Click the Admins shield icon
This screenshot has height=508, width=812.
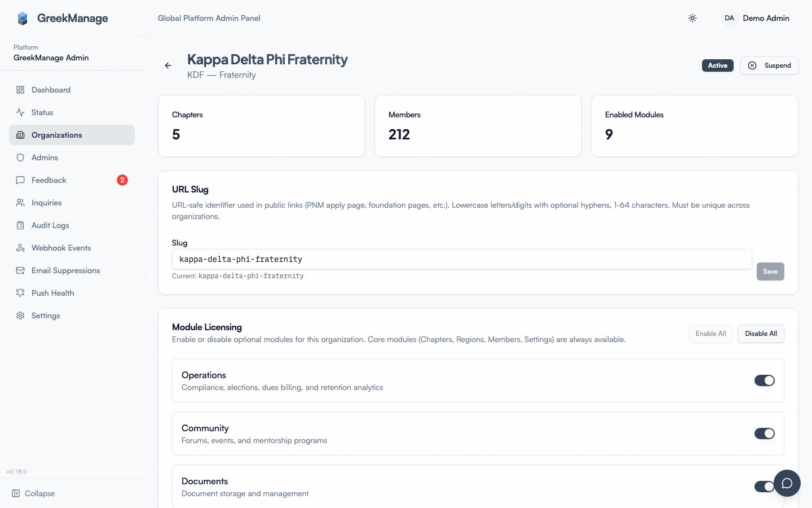point(20,157)
